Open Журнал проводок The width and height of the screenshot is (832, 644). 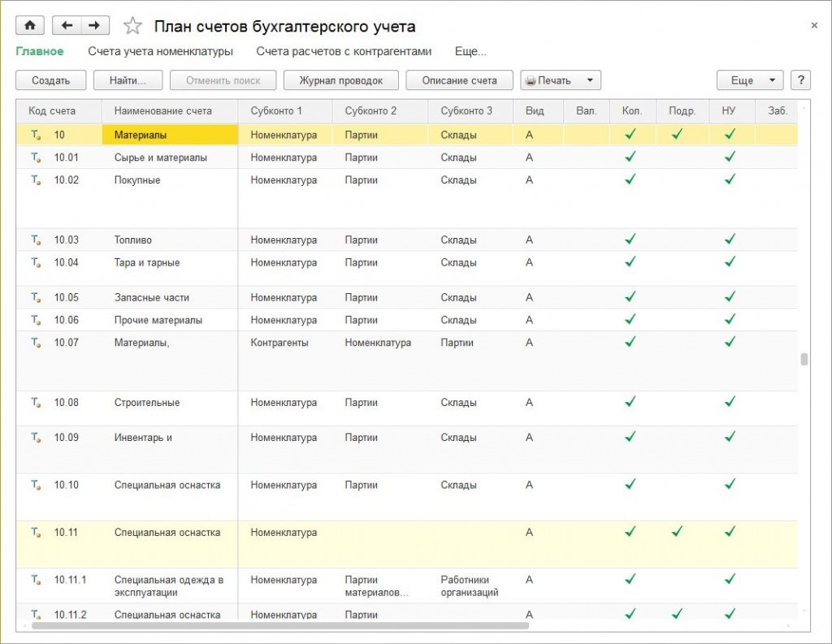pos(341,80)
